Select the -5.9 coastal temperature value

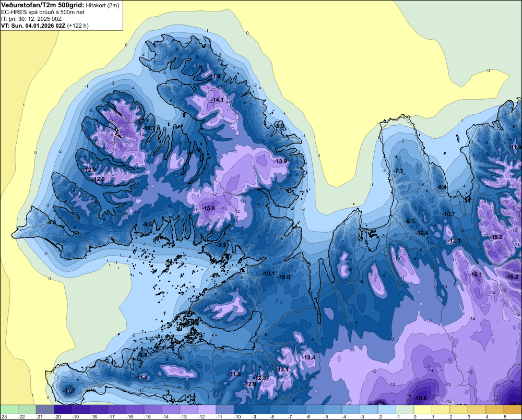click(280, 126)
